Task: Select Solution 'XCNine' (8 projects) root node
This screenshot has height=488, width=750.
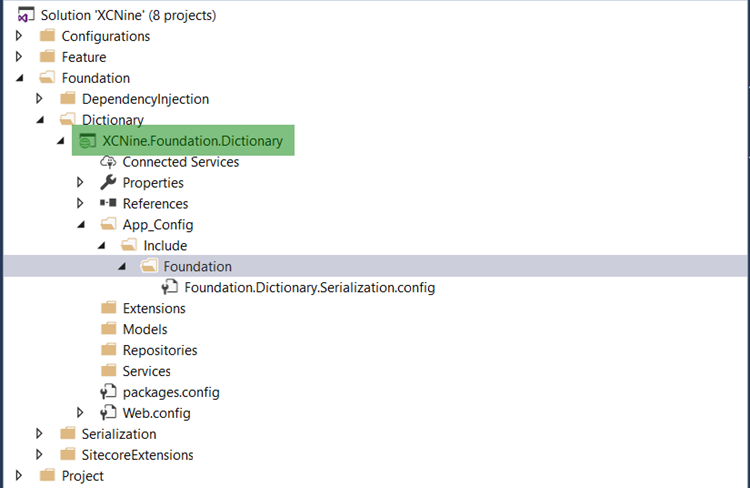Action: (x=128, y=15)
